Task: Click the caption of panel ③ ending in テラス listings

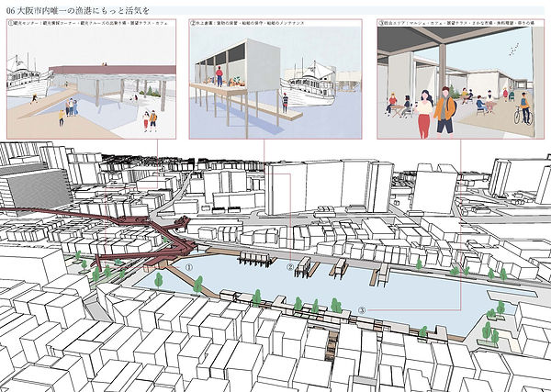Action: tap(455, 23)
